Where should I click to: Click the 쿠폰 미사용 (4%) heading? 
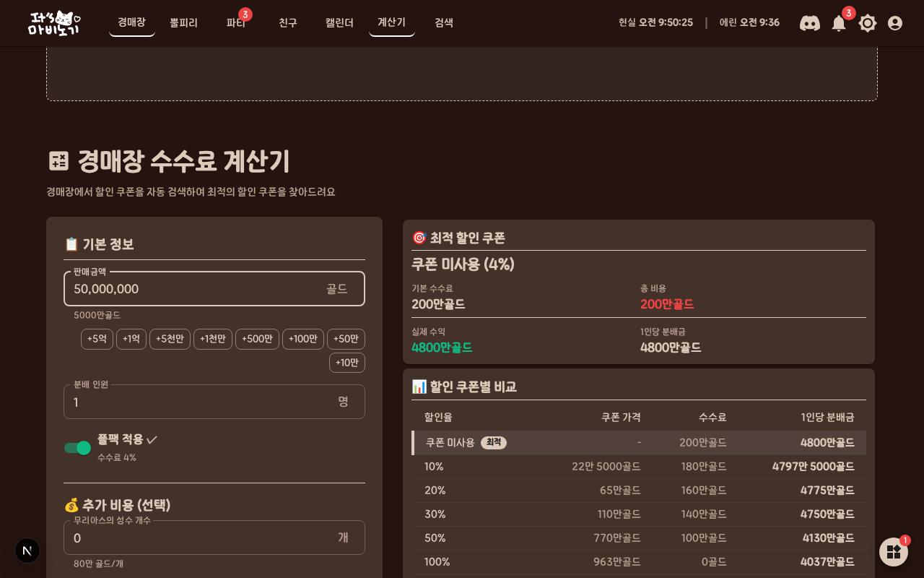pos(463,264)
